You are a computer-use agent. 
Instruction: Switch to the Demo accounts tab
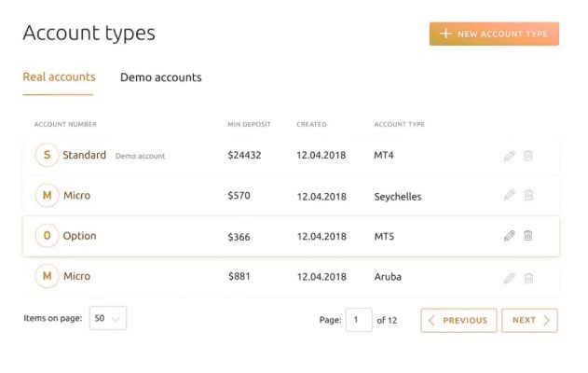160,77
